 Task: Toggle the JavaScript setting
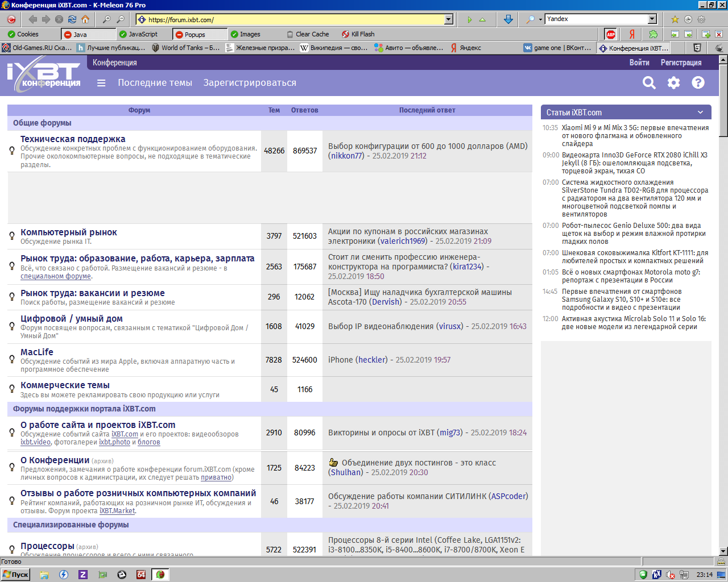[x=138, y=34]
